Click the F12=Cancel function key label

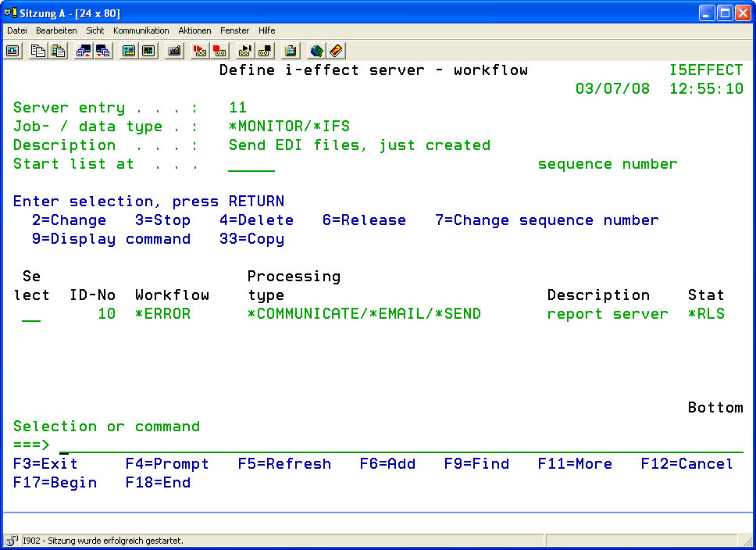pos(686,464)
